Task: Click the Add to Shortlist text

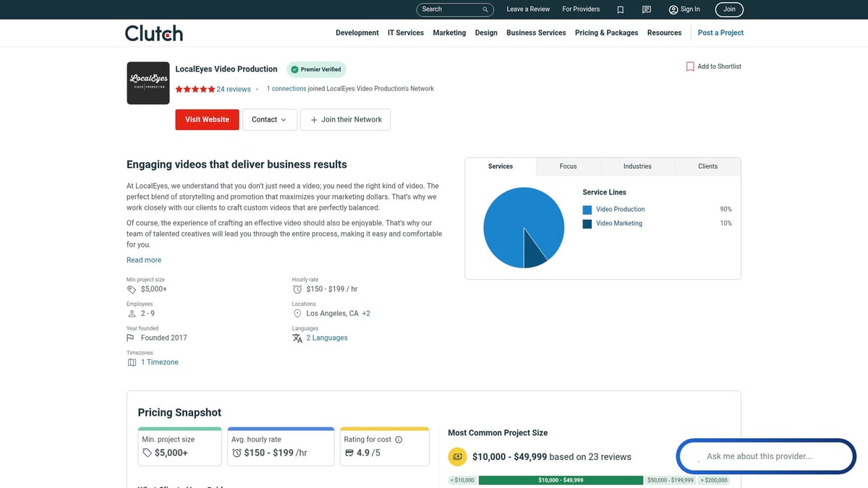Action: click(x=719, y=67)
